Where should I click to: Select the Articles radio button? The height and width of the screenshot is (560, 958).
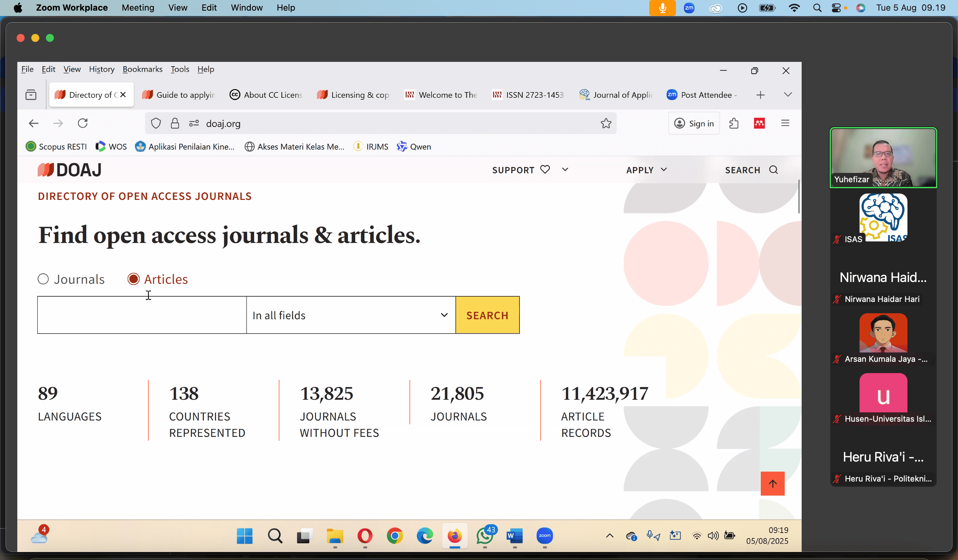pyautogui.click(x=133, y=279)
